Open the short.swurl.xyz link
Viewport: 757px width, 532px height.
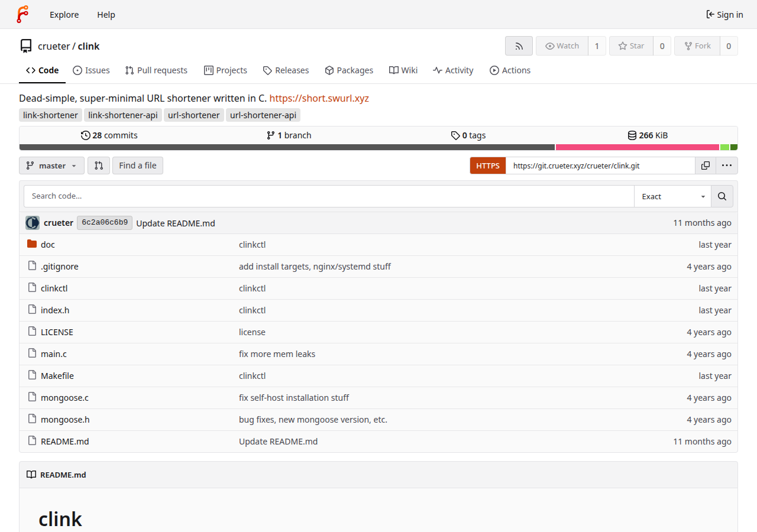coord(319,98)
